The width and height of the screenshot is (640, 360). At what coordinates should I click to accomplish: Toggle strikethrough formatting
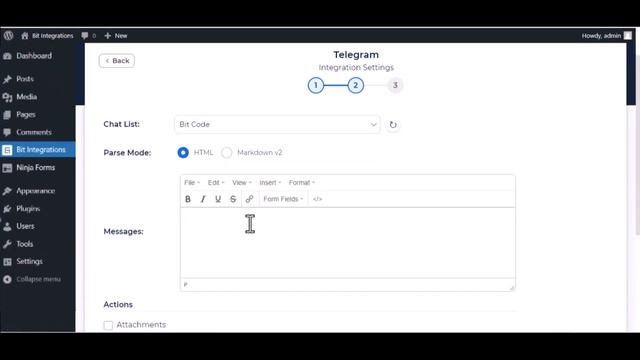233,199
